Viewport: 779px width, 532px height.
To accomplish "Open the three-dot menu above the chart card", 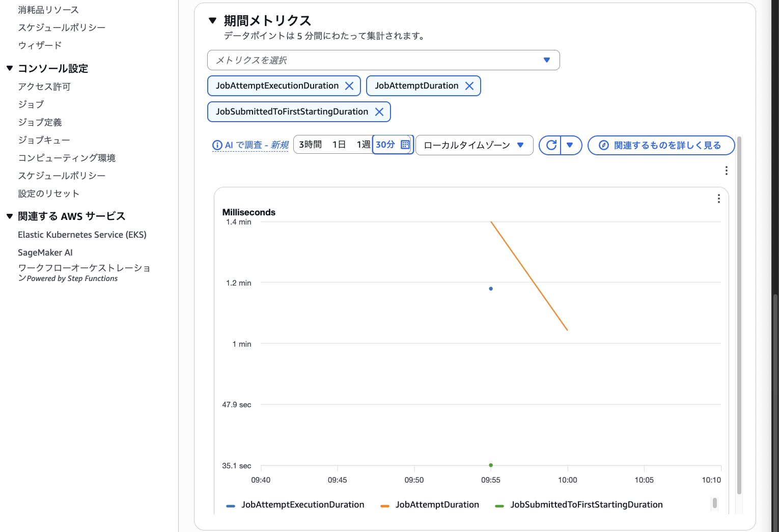I will [727, 171].
